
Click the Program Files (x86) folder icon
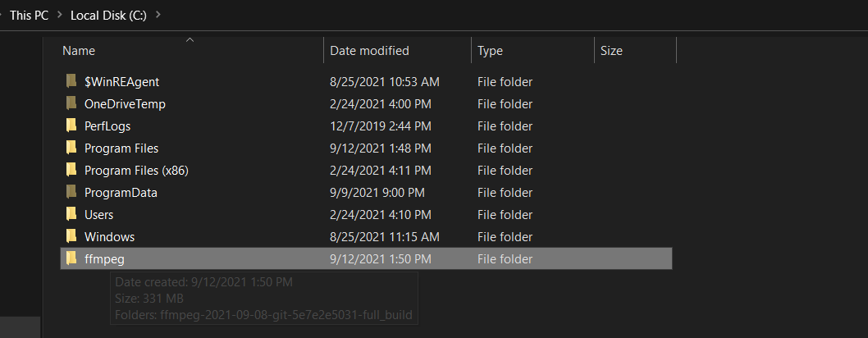pyautogui.click(x=71, y=171)
